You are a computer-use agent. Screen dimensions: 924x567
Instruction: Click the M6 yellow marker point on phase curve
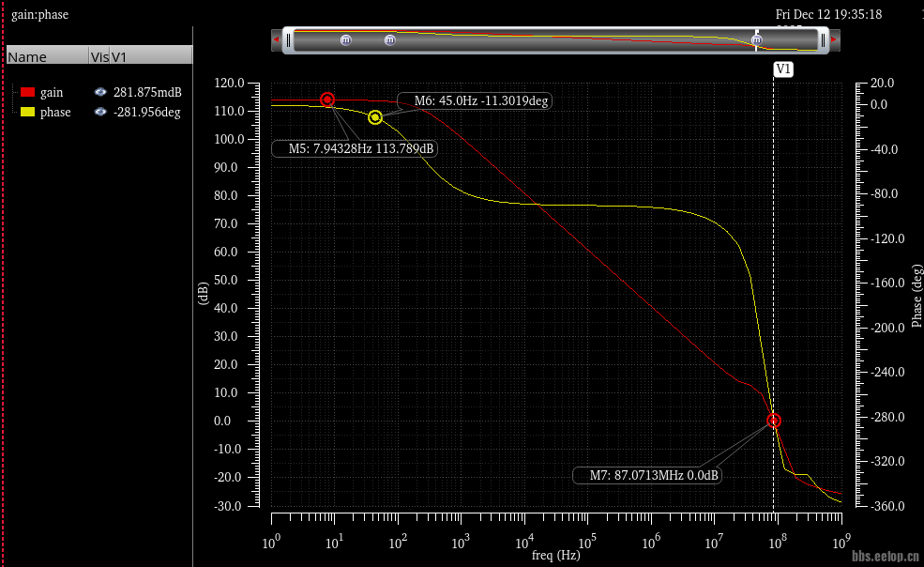[375, 117]
